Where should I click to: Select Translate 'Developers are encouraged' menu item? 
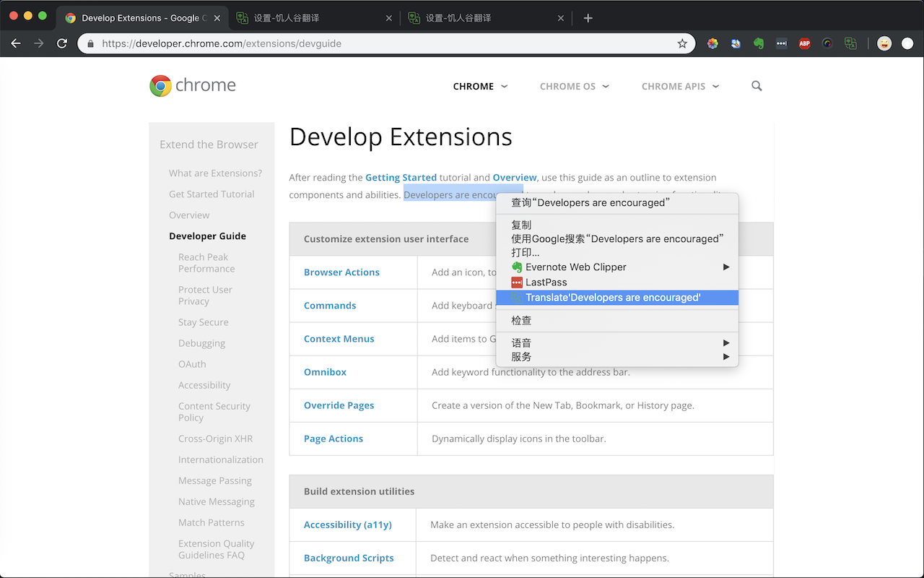pos(613,298)
